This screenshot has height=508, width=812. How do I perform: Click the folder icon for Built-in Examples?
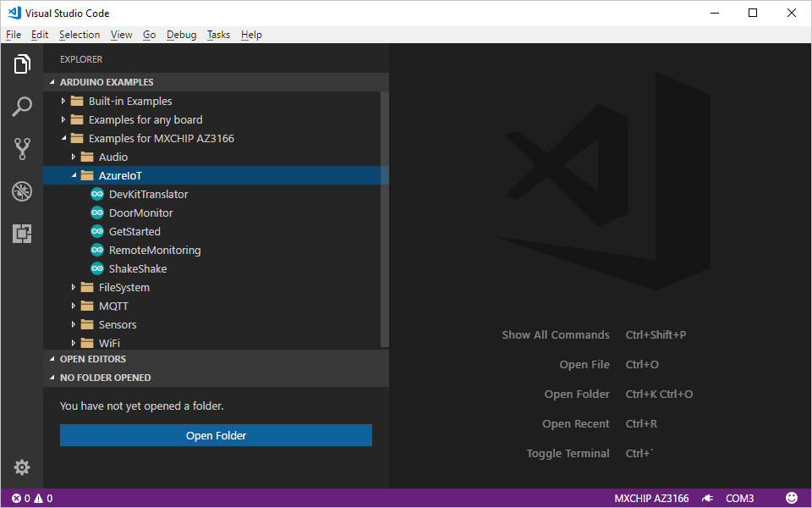pyautogui.click(x=77, y=101)
